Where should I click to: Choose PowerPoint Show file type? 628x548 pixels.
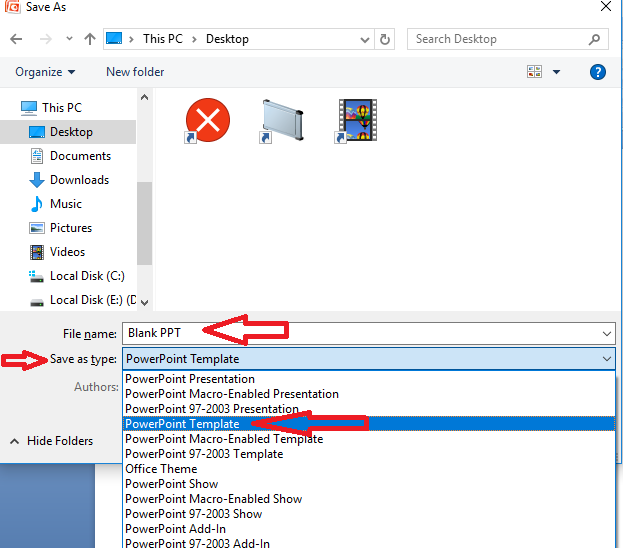368,484
